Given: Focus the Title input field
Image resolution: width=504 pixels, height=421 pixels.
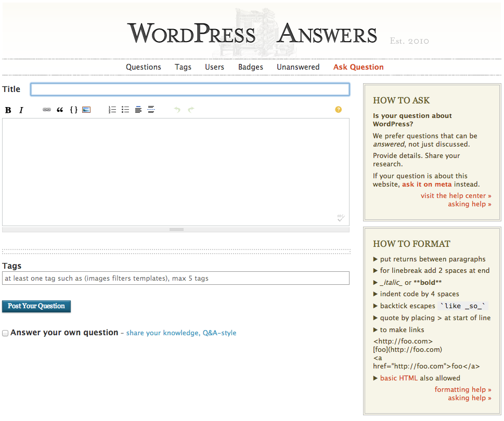Looking at the screenshot, I should pyautogui.click(x=190, y=89).
